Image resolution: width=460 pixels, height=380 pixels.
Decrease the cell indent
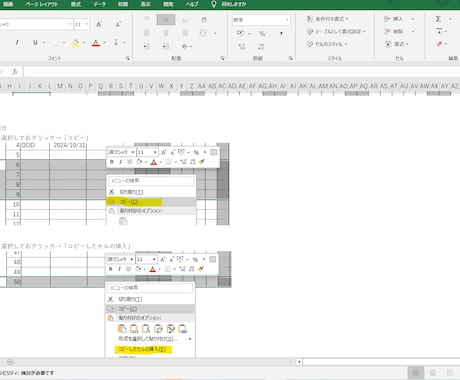(146, 46)
